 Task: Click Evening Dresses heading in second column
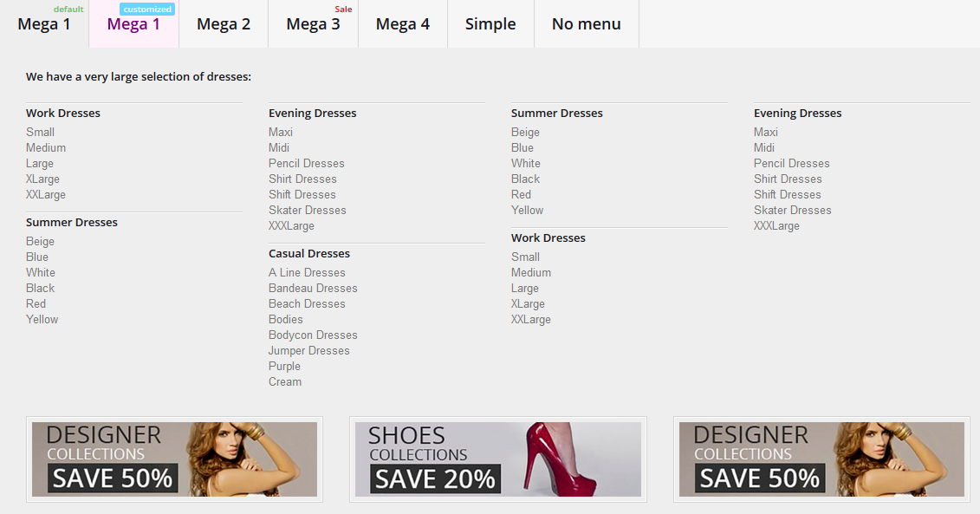(313, 114)
